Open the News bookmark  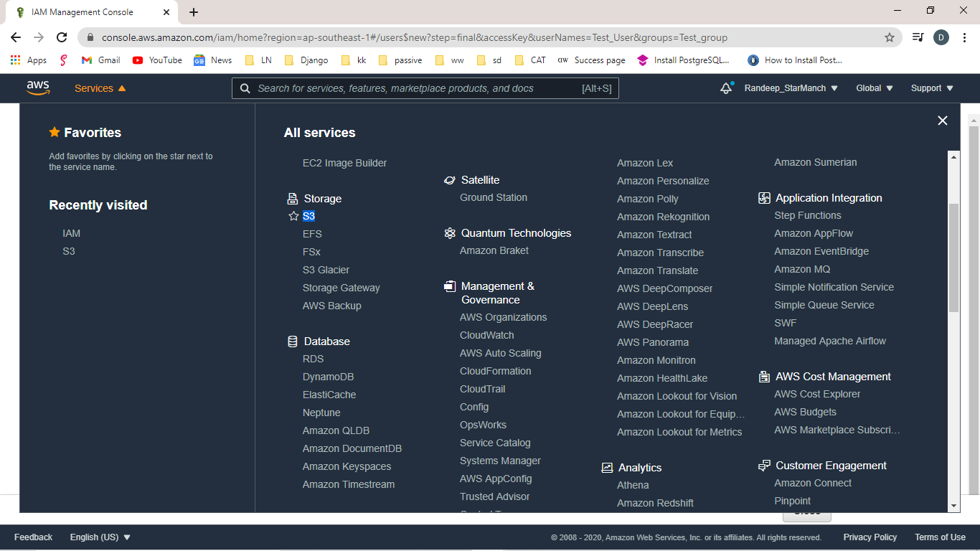coord(213,60)
